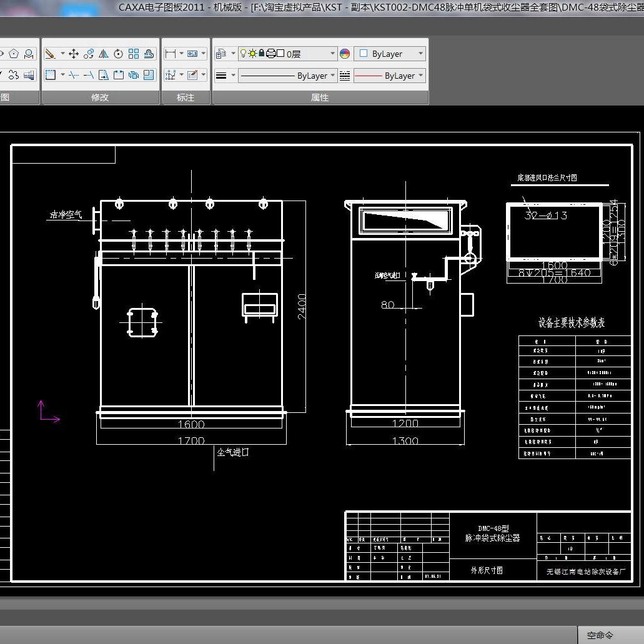Select the Trim tool
Viewport: 644px width, 644px height.
click(x=74, y=75)
